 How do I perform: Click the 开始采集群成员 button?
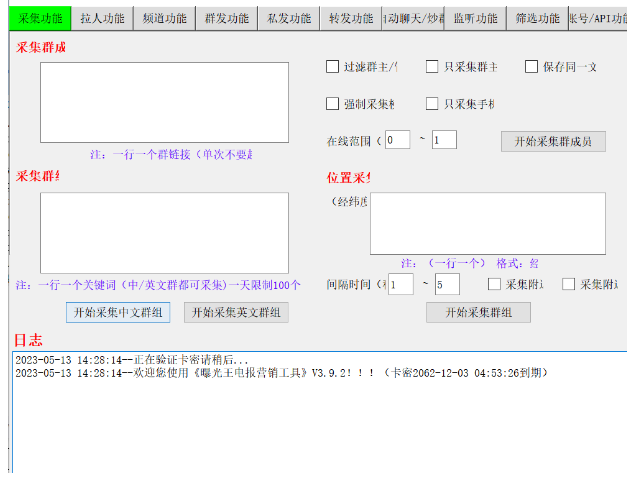point(553,141)
